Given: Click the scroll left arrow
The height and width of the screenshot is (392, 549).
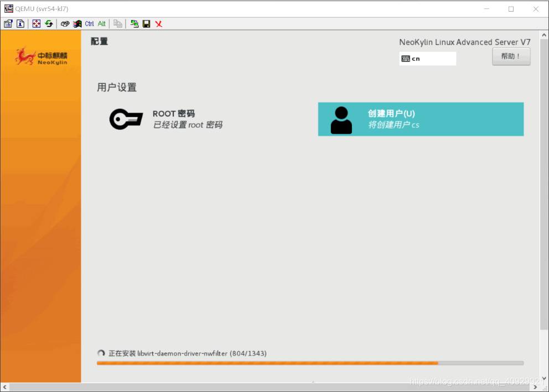Looking at the screenshot, I should 5,387.
